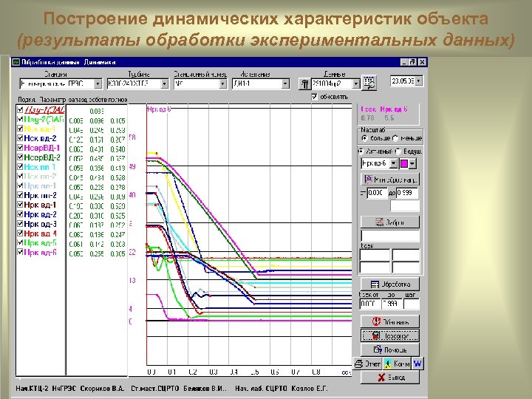
Task: Click the Нск вд-1 yellow parameter row
Action: coord(40,129)
